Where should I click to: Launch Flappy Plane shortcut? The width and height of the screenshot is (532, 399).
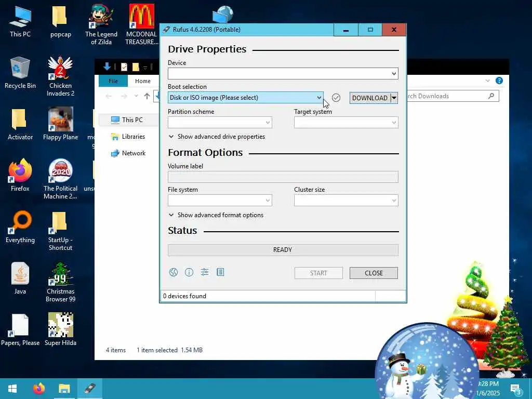coord(60,124)
